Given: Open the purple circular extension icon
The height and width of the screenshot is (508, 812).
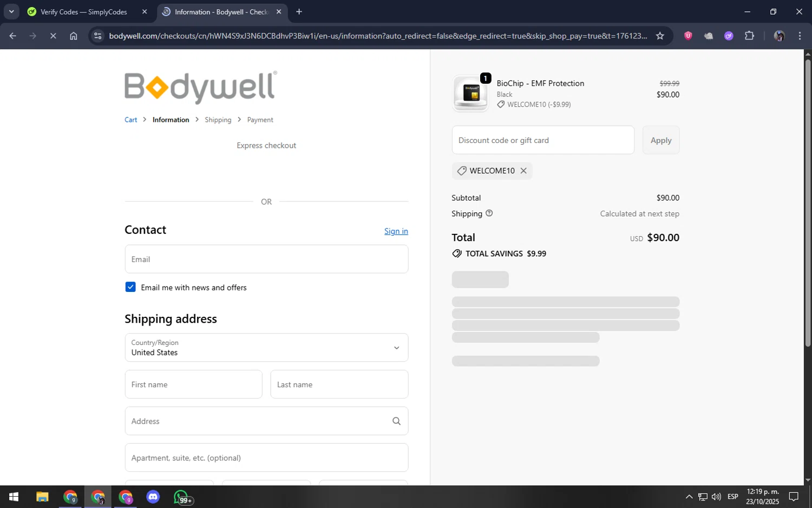Looking at the screenshot, I should tap(729, 36).
